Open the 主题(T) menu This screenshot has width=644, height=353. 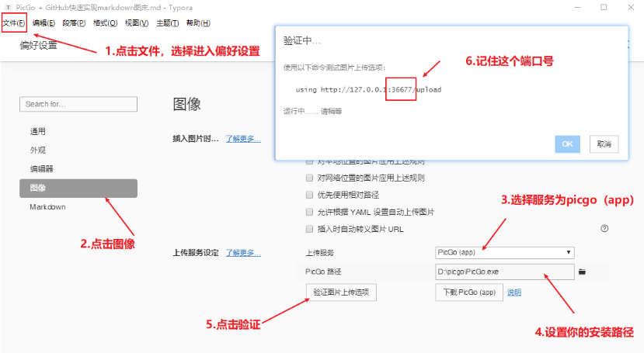pyautogui.click(x=167, y=23)
